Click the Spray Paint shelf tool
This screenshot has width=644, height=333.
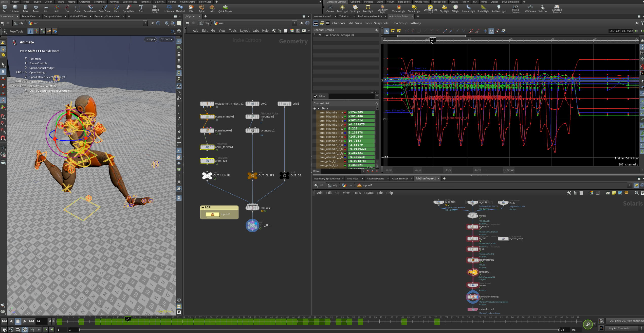coord(129,8)
